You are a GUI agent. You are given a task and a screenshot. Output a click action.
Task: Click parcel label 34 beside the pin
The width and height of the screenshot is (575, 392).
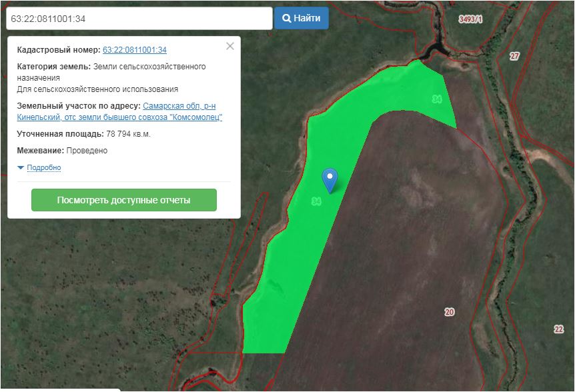(316, 201)
